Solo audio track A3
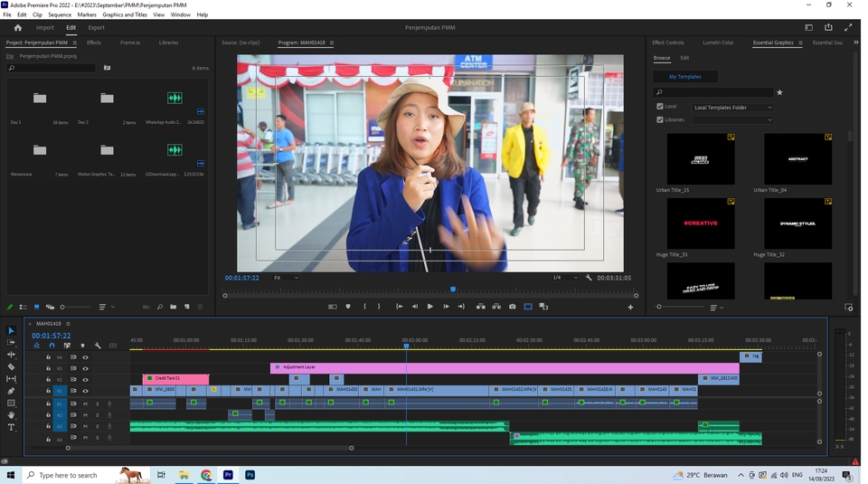This screenshot has width=868, height=484. pos(98,426)
